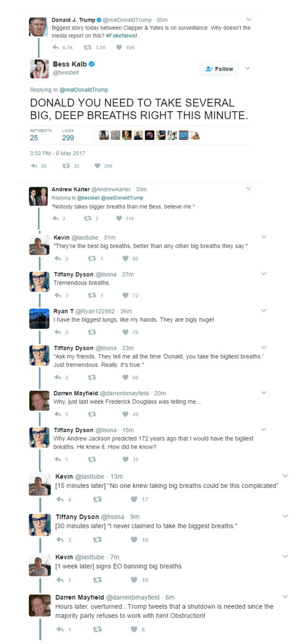Follow Bess Kalb
The height and width of the screenshot is (644, 305).
coord(219,69)
